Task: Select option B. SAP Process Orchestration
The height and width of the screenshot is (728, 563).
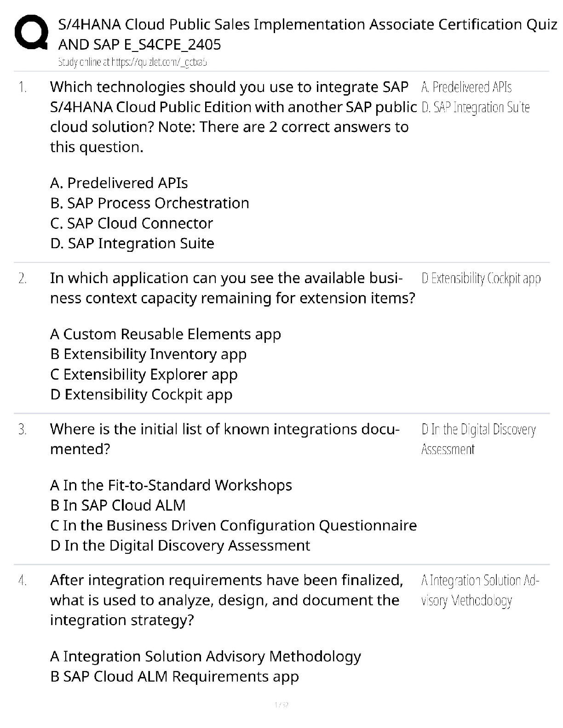Action: 149,203
